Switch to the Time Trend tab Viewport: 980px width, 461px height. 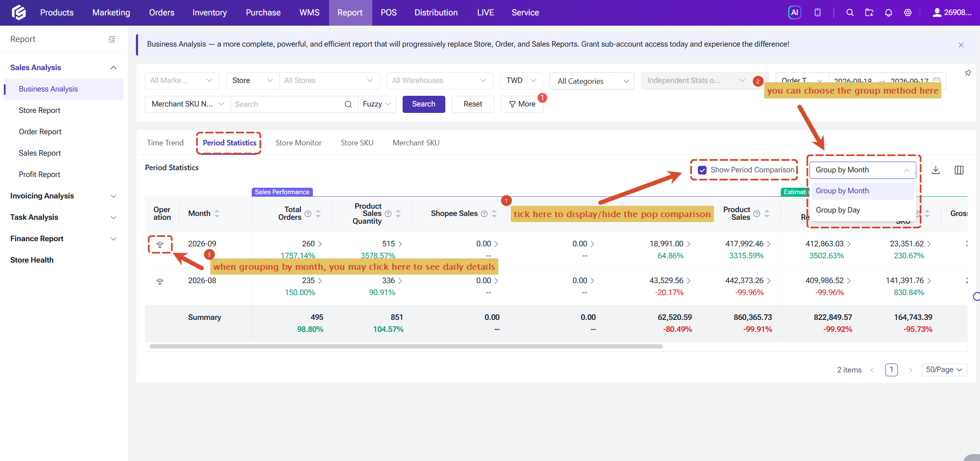(165, 143)
